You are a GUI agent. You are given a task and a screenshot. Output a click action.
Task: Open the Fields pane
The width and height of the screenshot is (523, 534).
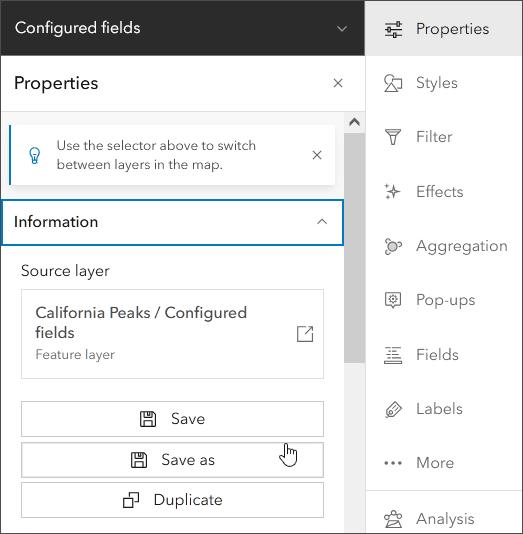pyautogui.click(x=444, y=355)
